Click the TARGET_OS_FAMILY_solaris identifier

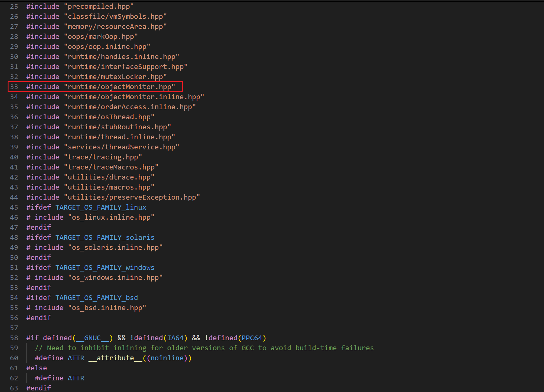click(105, 238)
